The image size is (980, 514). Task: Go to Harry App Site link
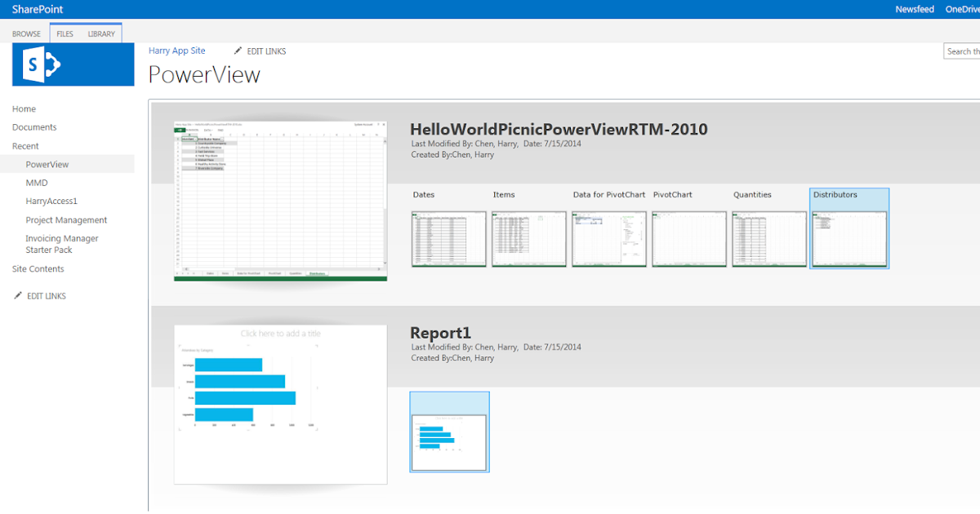(177, 51)
